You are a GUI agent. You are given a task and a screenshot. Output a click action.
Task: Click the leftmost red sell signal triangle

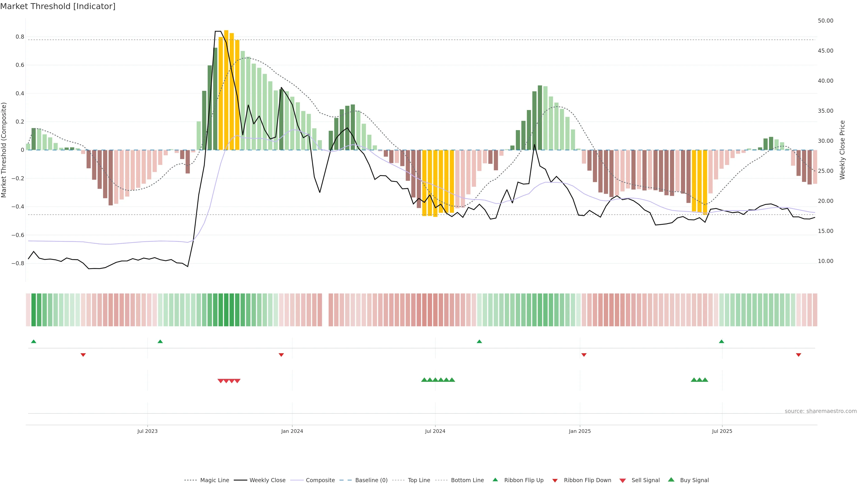[220, 381]
